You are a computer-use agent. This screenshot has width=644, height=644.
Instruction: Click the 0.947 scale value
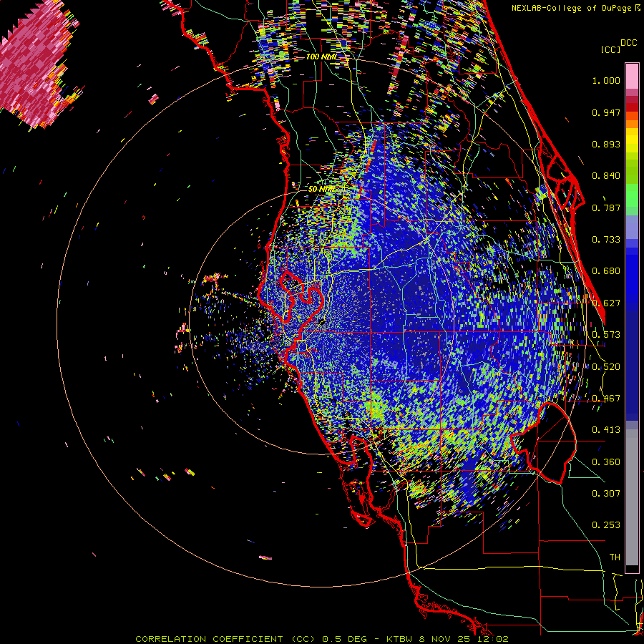tap(606, 112)
